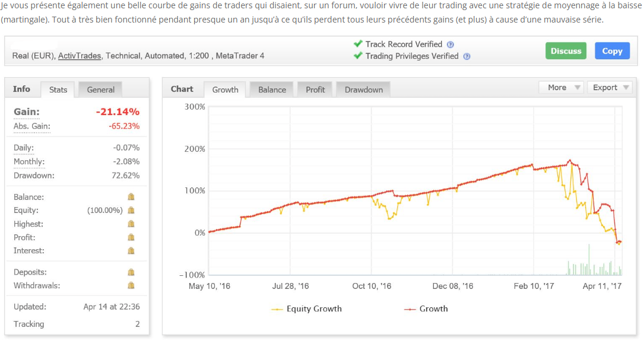
Task: Switch to the Balance chart tab
Action: tap(272, 90)
